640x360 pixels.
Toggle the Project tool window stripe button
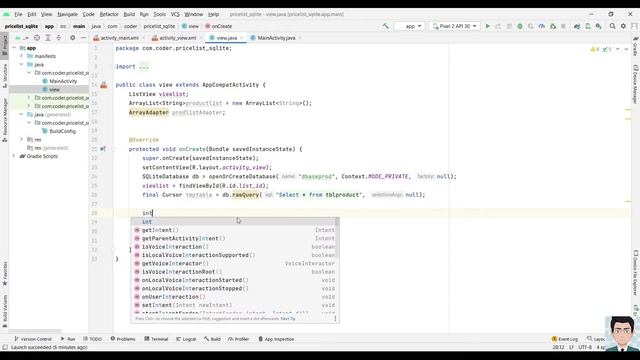pos(4,45)
